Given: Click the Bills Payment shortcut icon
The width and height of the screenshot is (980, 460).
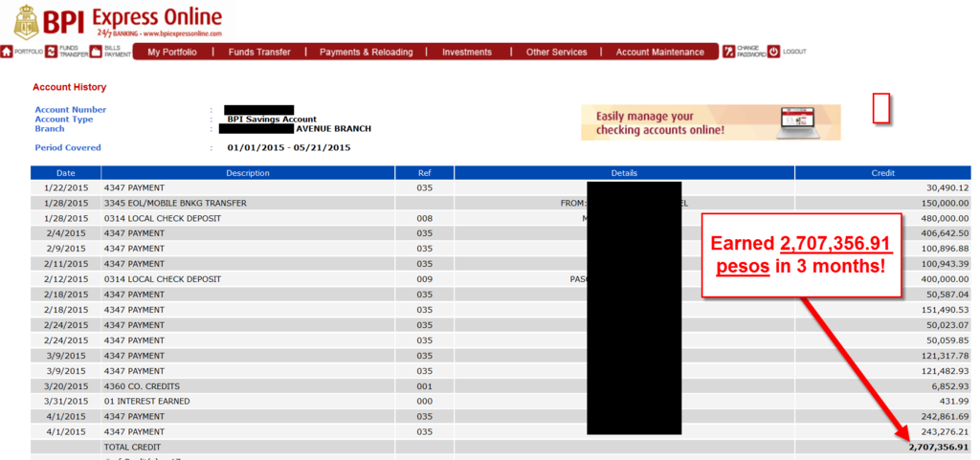Looking at the screenshot, I should tap(96, 52).
